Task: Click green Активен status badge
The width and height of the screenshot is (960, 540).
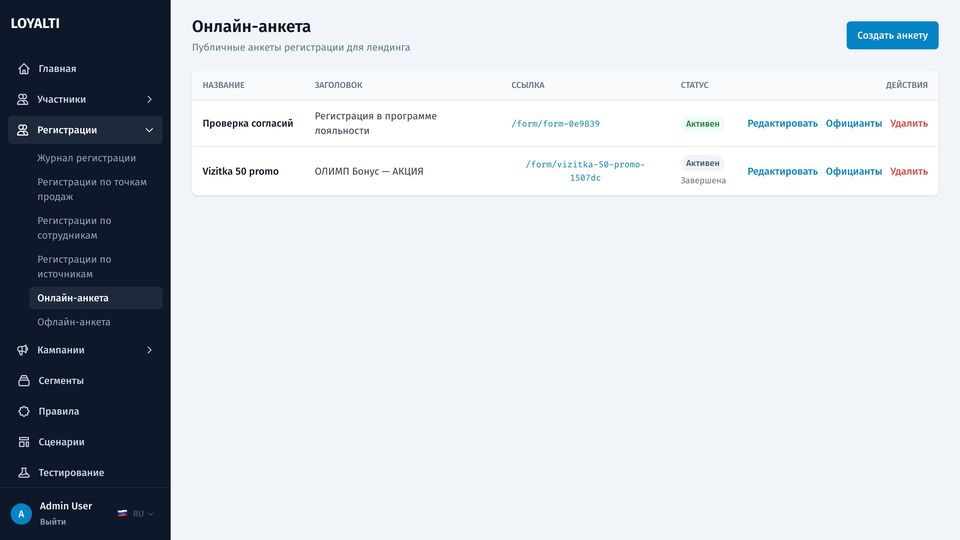Action: (702, 124)
